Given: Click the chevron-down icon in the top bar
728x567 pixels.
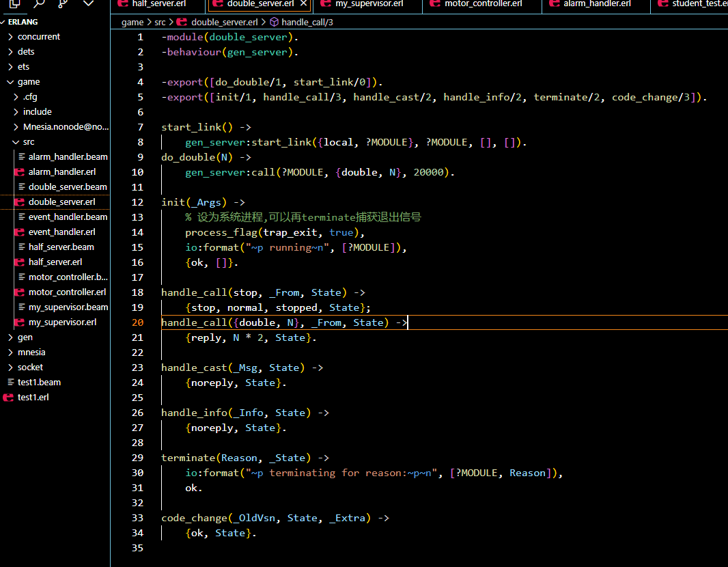Looking at the screenshot, I should coord(88,3).
